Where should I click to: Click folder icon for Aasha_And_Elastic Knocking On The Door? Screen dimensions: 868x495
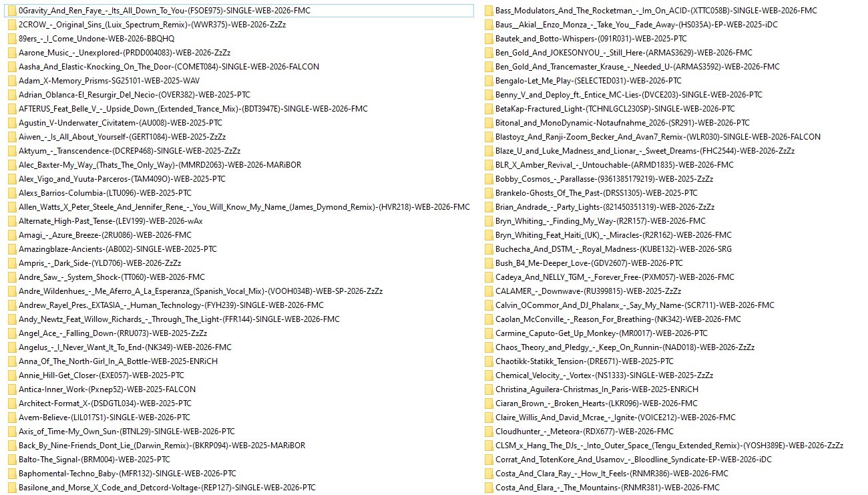click(x=12, y=67)
